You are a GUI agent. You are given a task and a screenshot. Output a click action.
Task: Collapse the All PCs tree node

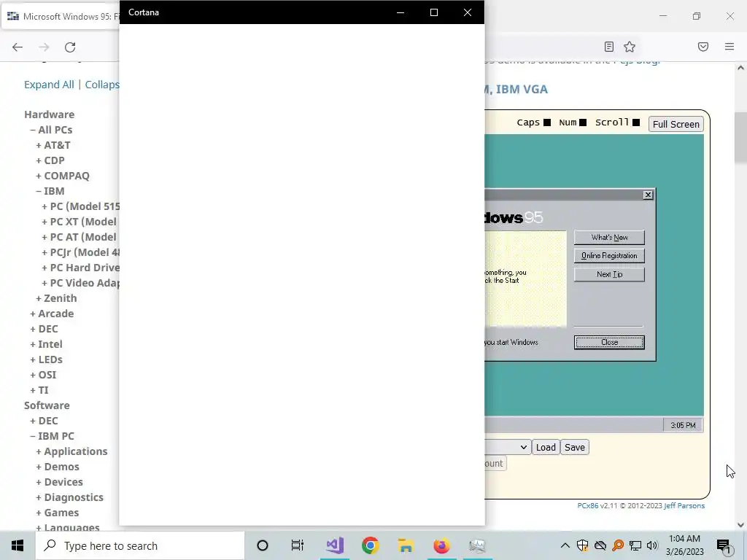pos(33,130)
